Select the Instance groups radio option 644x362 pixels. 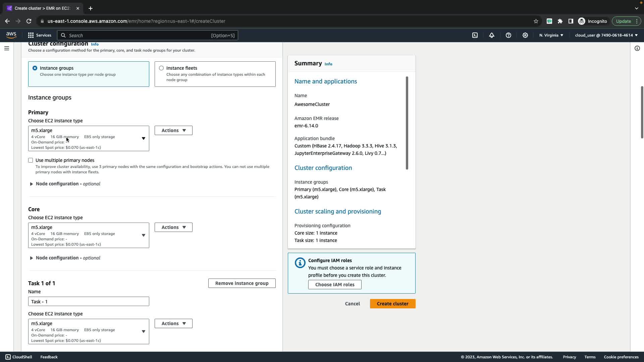35,68
